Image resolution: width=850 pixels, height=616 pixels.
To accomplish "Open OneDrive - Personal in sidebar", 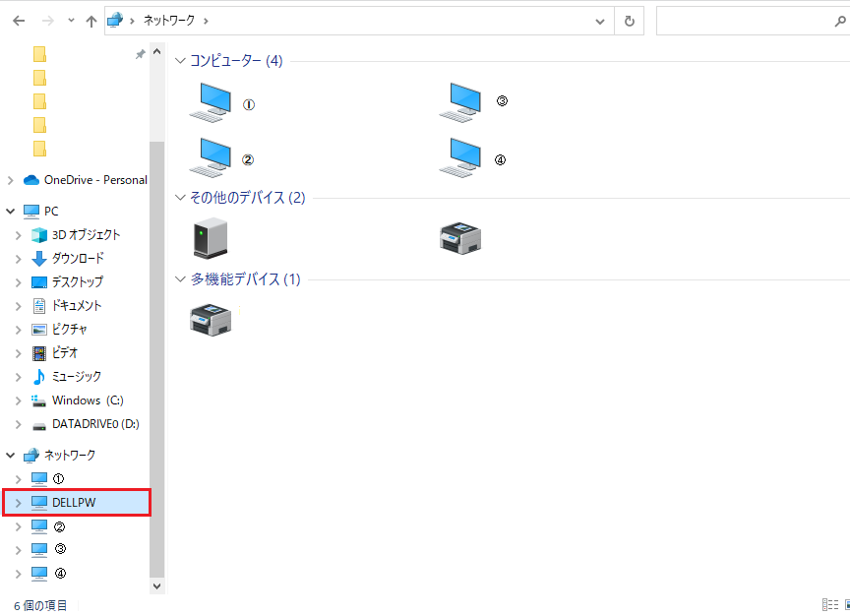I will tap(94, 180).
